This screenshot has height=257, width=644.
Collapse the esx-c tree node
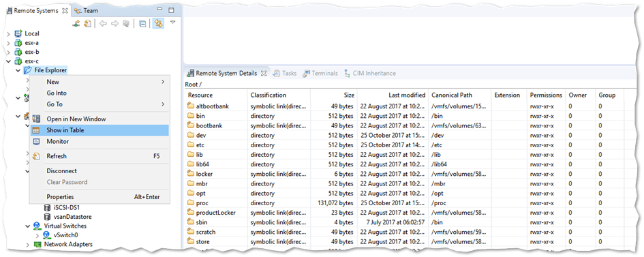(x=8, y=61)
